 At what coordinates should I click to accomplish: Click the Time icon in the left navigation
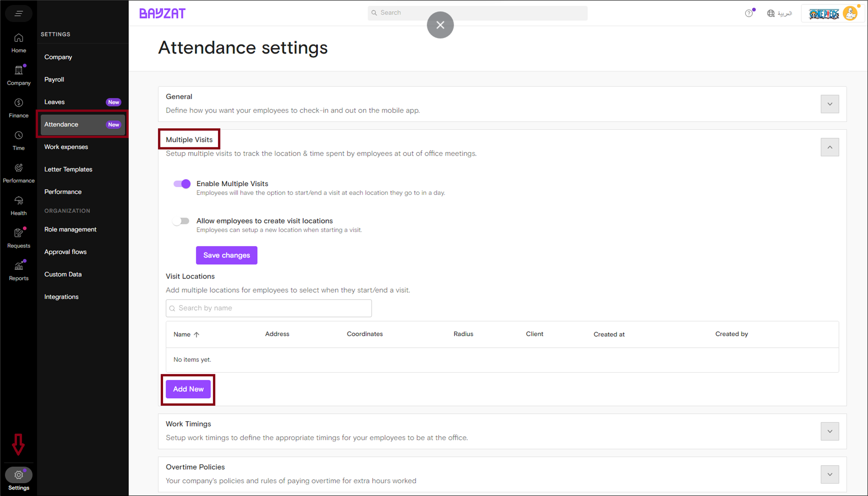point(18,140)
